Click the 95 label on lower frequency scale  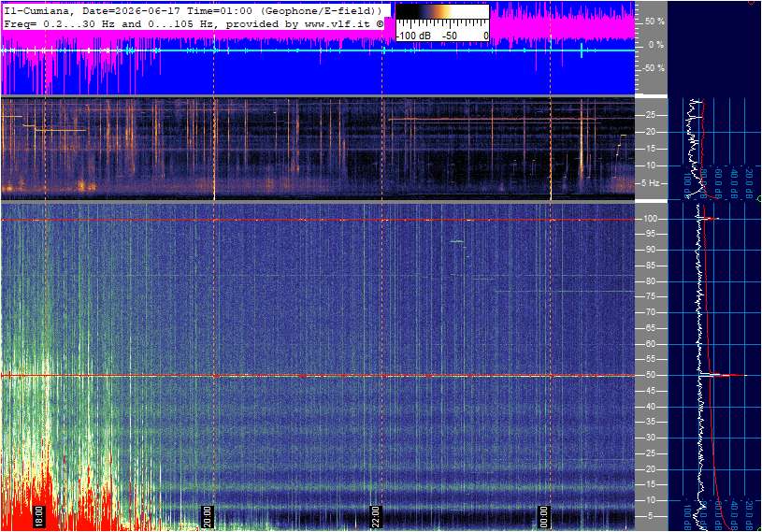click(650, 234)
